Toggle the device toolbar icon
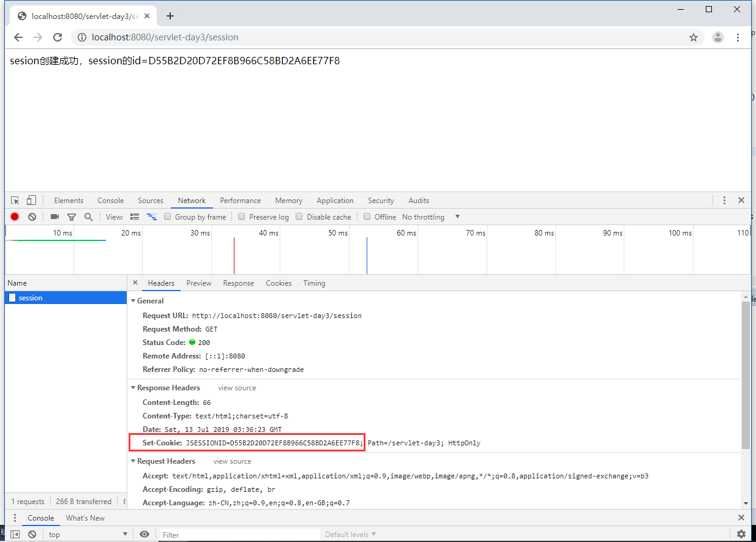The image size is (756, 542). click(x=31, y=200)
